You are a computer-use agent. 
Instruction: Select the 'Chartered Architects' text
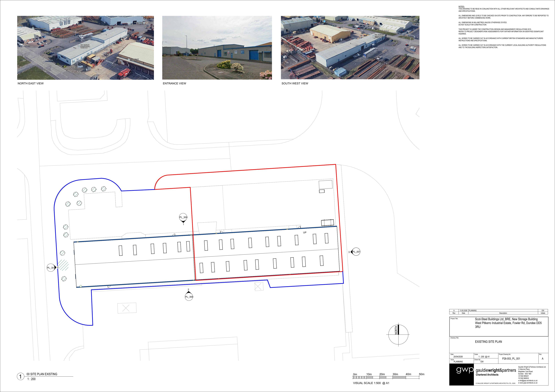click(x=487, y=375)
